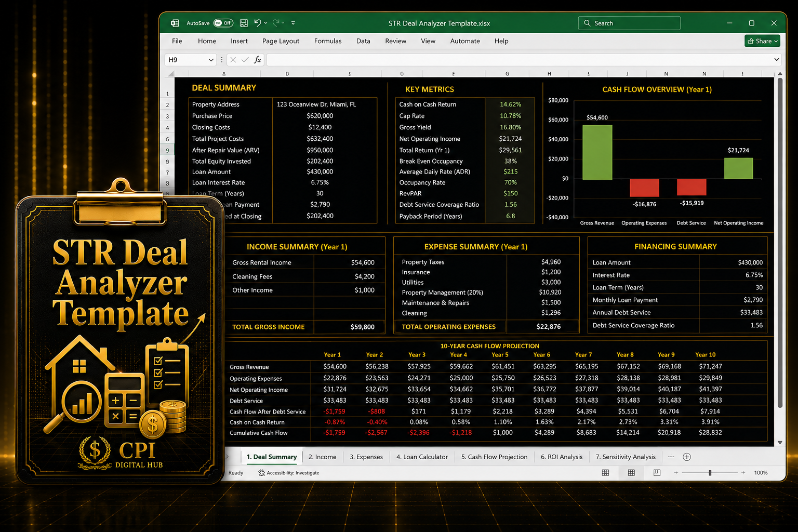The image size is (798, 532).
Task: Click the Redo arrow icon
Action: point(276,23)
